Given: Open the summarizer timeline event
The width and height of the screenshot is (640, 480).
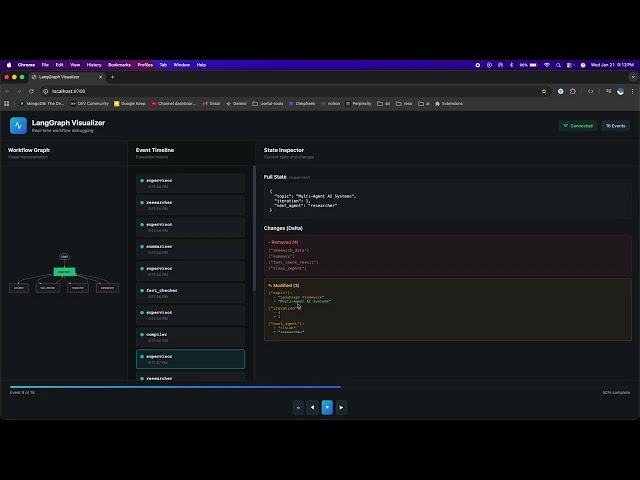Looking at the screenshot, I should tap(190, 249).
